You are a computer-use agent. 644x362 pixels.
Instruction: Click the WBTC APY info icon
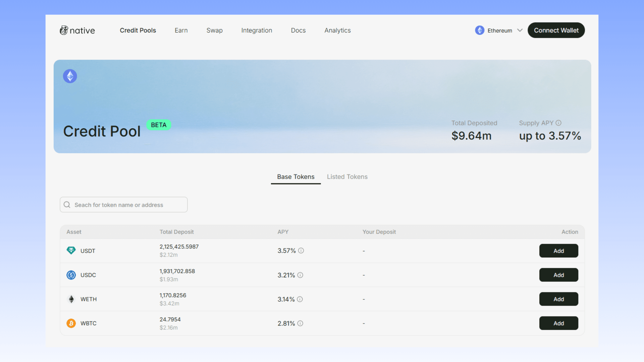coord(300,323)
